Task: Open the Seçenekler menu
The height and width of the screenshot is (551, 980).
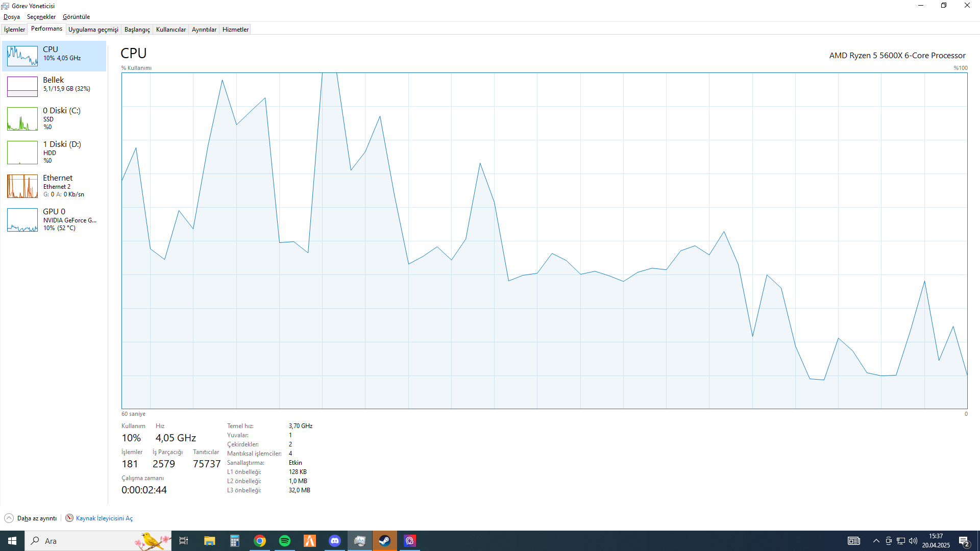Action: pos(41,17)
